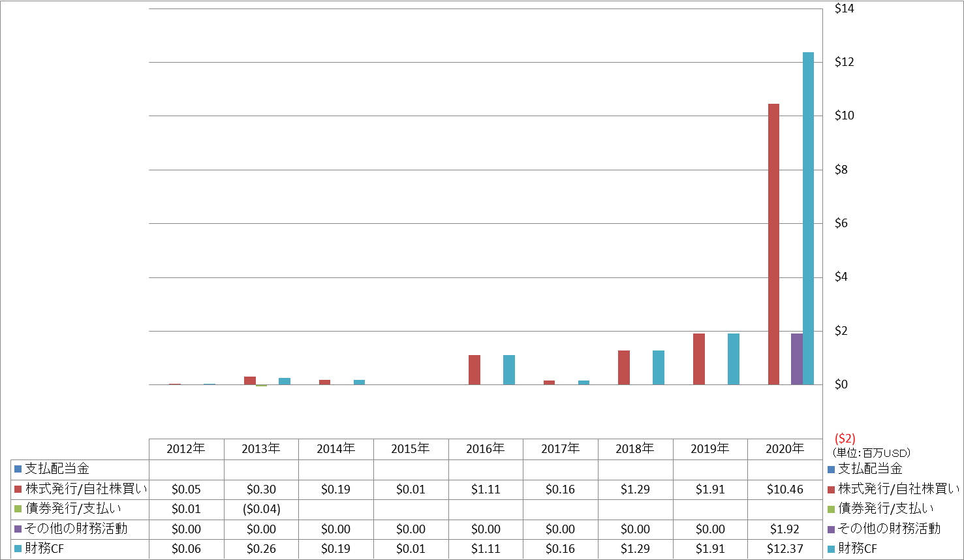Click the 株式発行 row $0.16 cell for 2017
The image size is (964, 560).
[x=561, y=490]
